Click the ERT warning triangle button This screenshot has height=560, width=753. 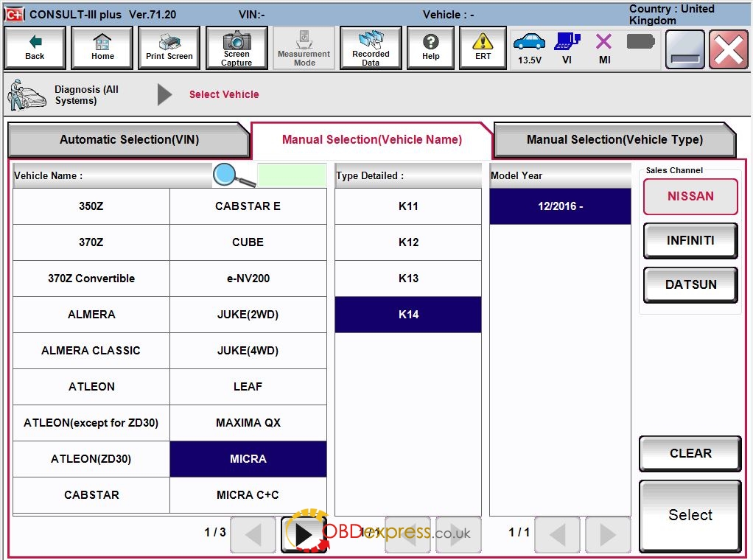coord(483,48)
